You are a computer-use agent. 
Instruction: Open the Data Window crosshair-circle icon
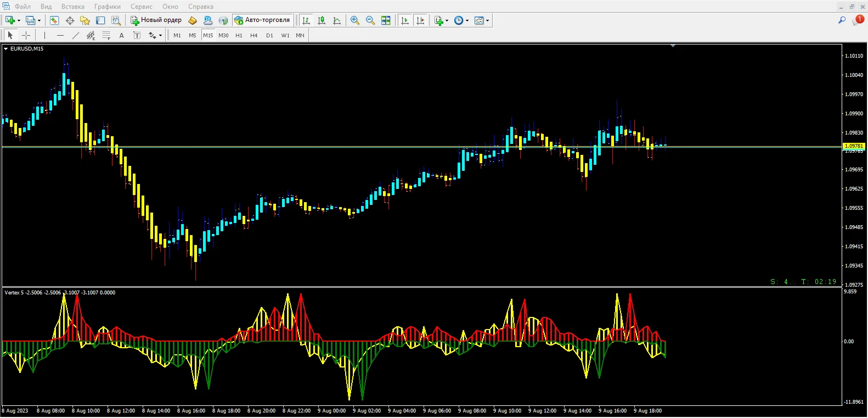pos(70,20)
